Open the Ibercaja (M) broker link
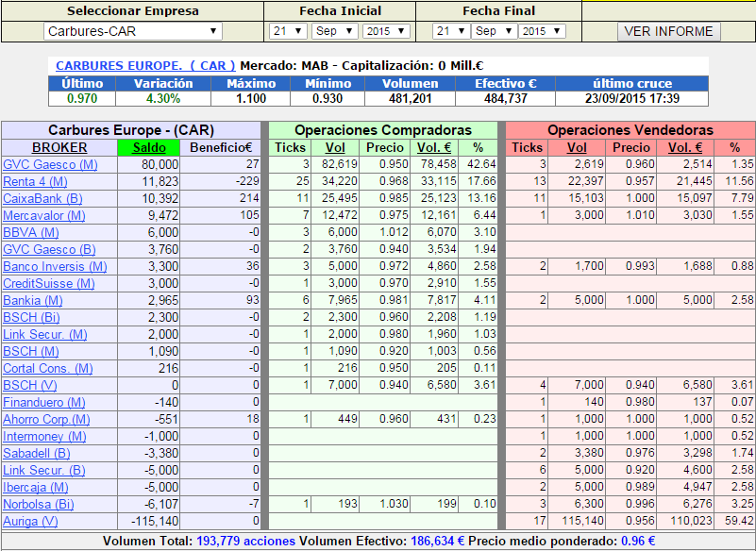 36,488
